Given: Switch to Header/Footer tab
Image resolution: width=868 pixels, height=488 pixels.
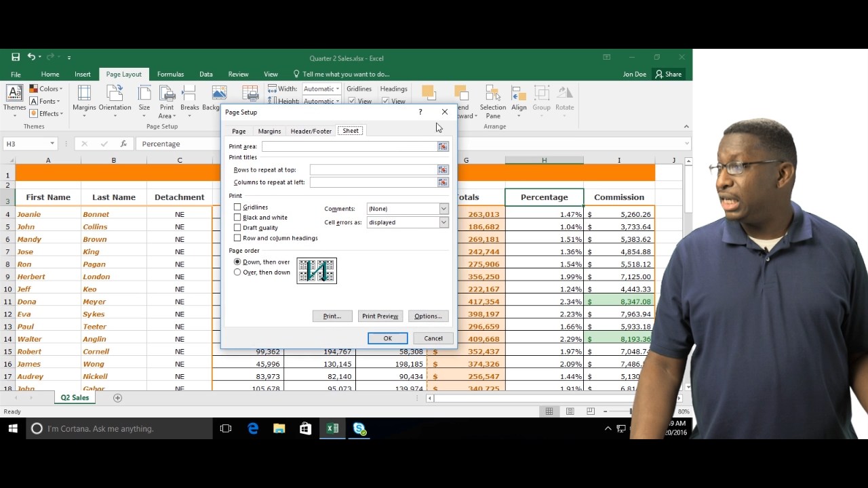Looking at the screenshot, I should pyautogui.click(x=311, y=131).
